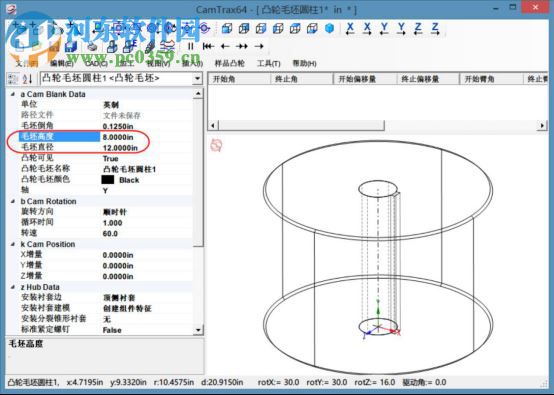Collapse the b Cam Rotation section
This screenshot has height=395, width=554.
13,201
